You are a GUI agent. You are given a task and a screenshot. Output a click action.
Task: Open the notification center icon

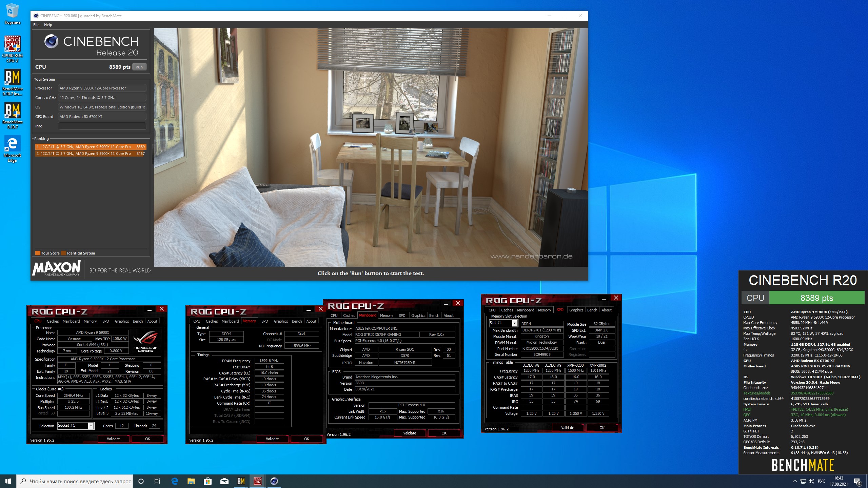tap(857, 481)
